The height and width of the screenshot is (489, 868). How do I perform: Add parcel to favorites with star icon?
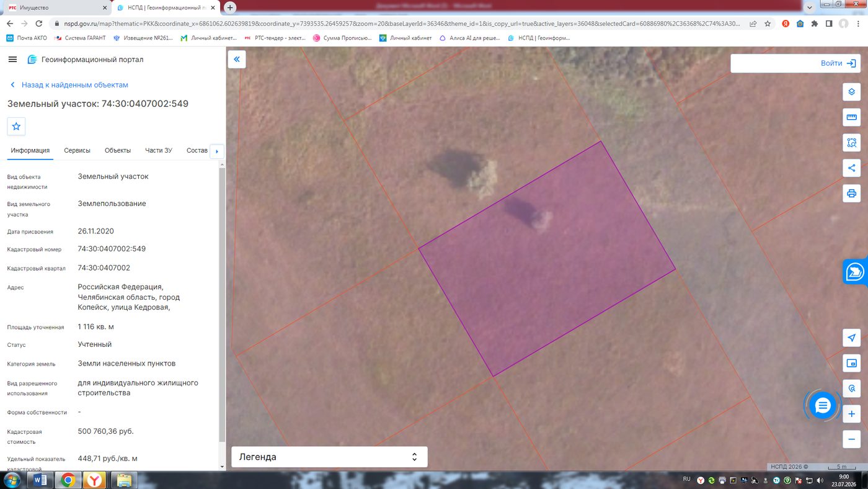click(x=16, y=126)
